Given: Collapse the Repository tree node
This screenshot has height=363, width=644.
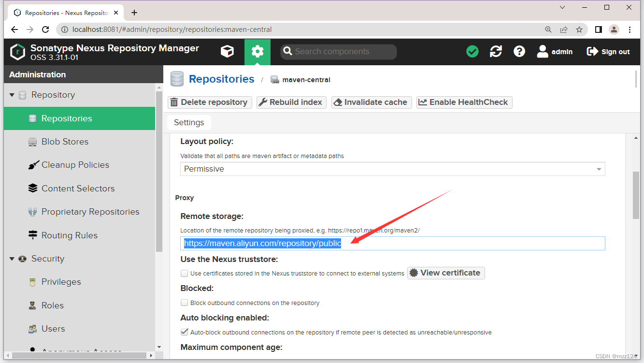Looking at the screenshot, I should click(x=12, y=95).
